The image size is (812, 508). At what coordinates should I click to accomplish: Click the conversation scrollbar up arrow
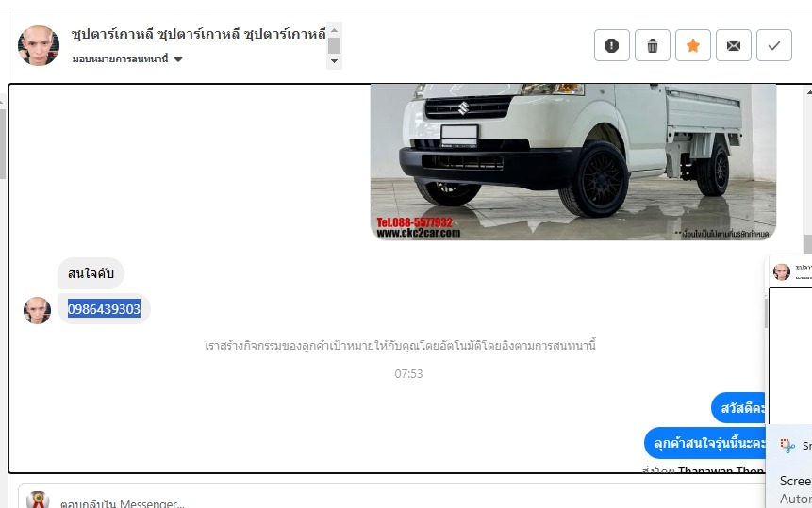coord(808,92)
